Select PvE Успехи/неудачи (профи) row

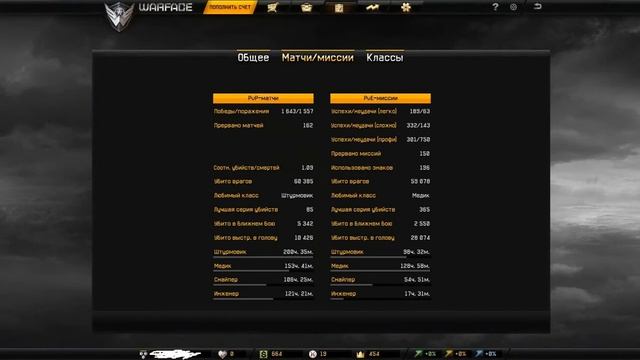click(x=380, y=140)
